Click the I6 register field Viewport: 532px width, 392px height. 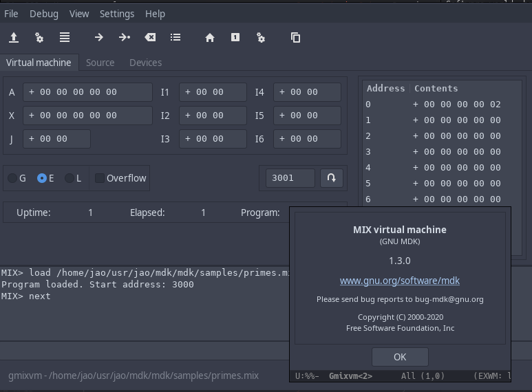[307, 139]
